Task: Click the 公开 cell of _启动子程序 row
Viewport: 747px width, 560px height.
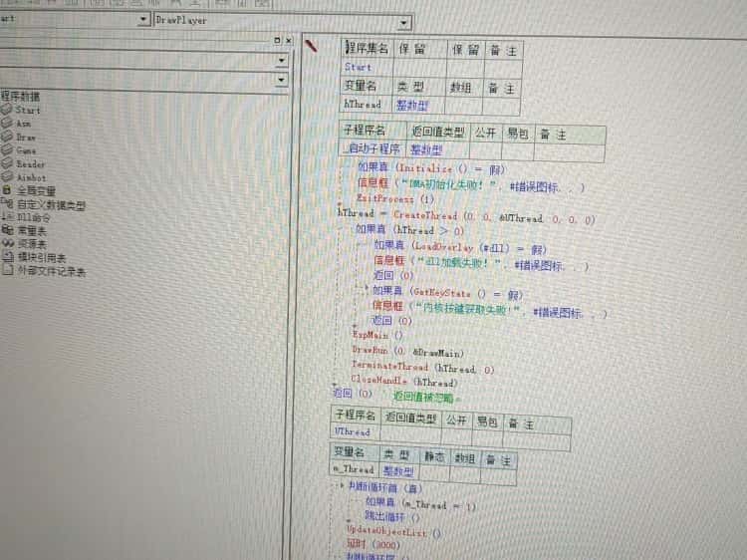Action: point(485,151)
